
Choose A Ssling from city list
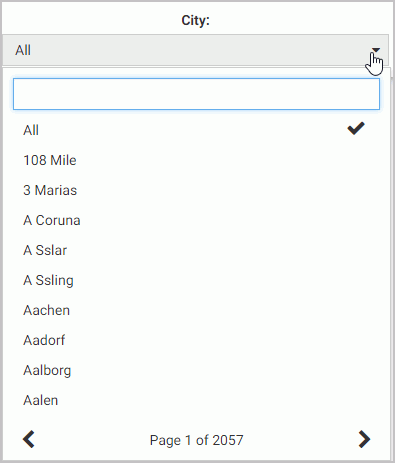(x=196, y=280)
